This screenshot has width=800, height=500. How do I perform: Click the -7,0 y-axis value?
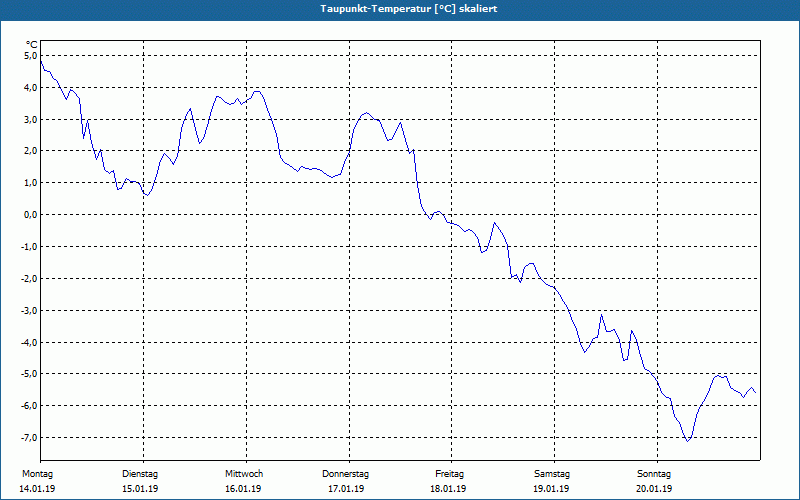(29, 438)
